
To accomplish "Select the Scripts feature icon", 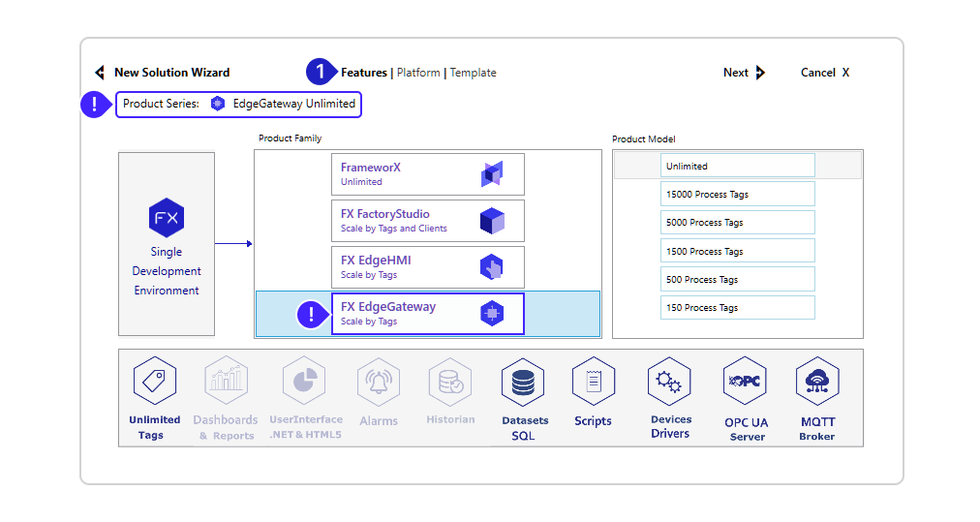I will pos(593,381).
